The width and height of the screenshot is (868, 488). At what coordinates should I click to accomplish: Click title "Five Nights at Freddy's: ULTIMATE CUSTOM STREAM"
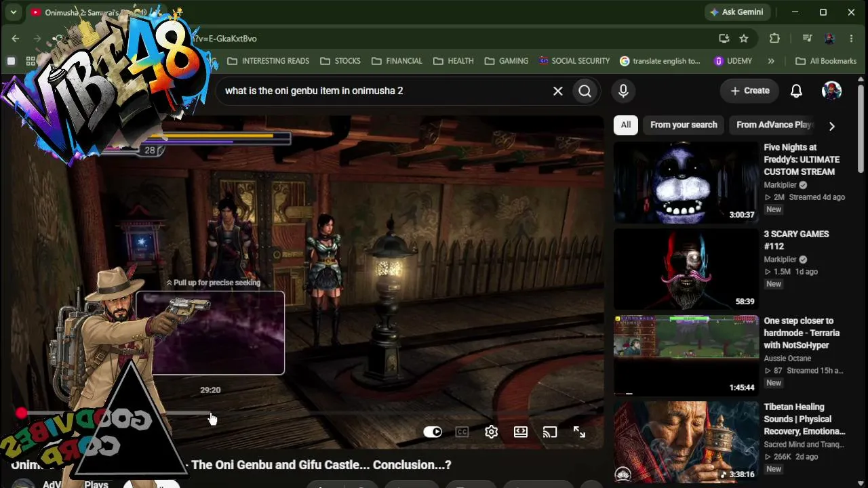pyautogui.click(x=802, y=159)
